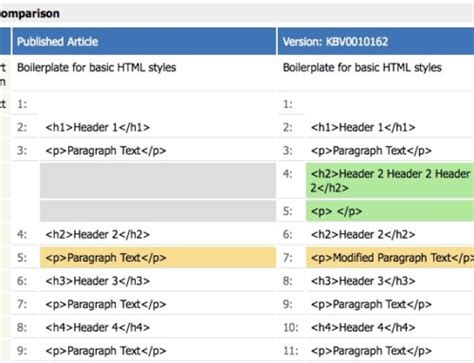Viewport: 474px width, 363px height.
Task: Click the green added empty paragraph line 5
Action: [390, 211]
